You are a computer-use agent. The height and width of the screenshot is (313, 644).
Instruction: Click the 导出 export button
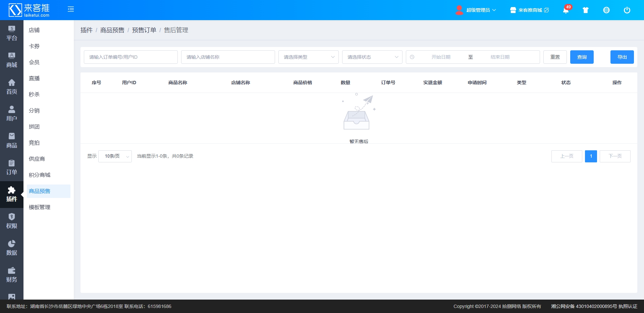[x=622, y=57]
